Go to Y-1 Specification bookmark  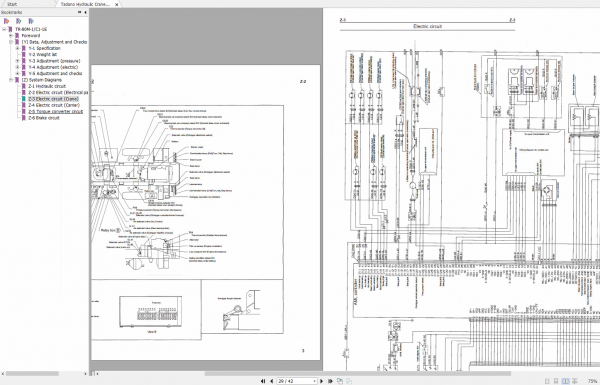tap(44, 48)
